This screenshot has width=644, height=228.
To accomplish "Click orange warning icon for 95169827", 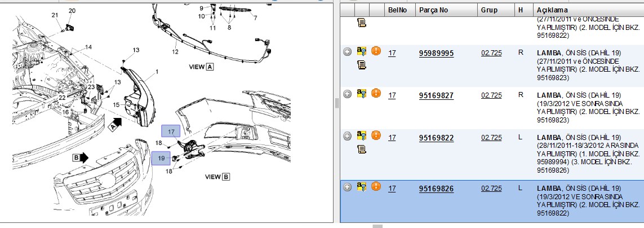I will 376,93.
